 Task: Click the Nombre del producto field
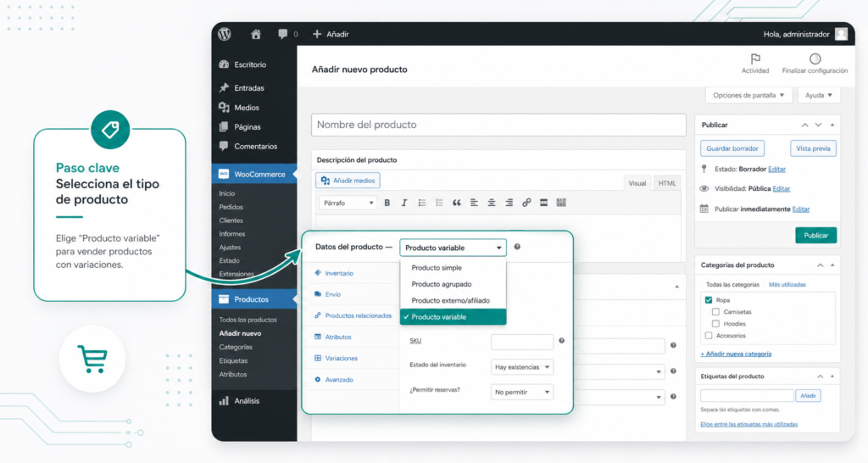pos(498,125)
